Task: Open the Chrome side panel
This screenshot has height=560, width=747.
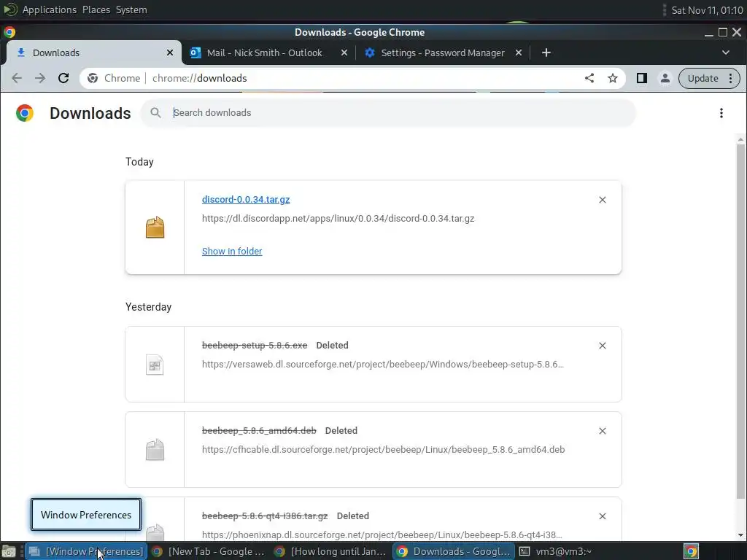Action: click(642, 78)
